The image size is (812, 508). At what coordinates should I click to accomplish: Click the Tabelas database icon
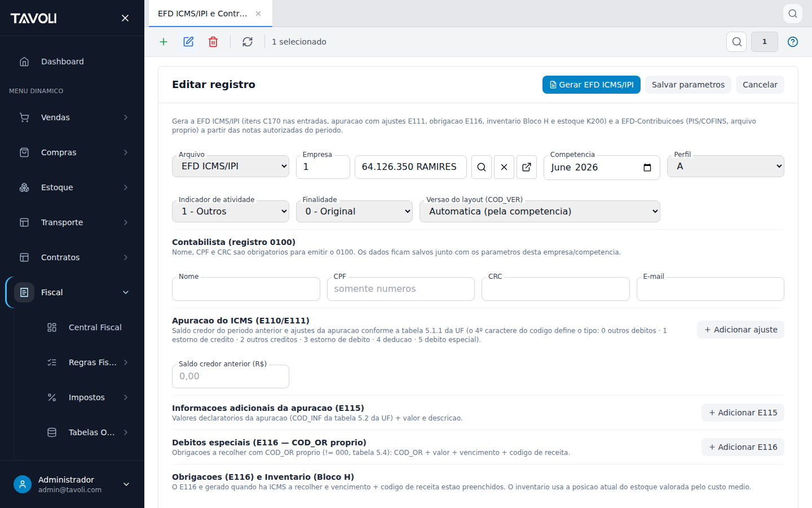tap(52, 432)
